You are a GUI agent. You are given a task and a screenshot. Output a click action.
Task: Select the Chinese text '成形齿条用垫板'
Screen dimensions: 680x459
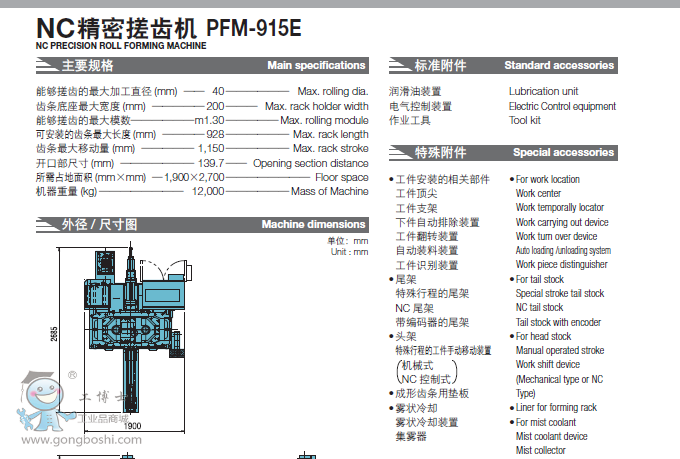pyautogui.click(x=432, y=393)
